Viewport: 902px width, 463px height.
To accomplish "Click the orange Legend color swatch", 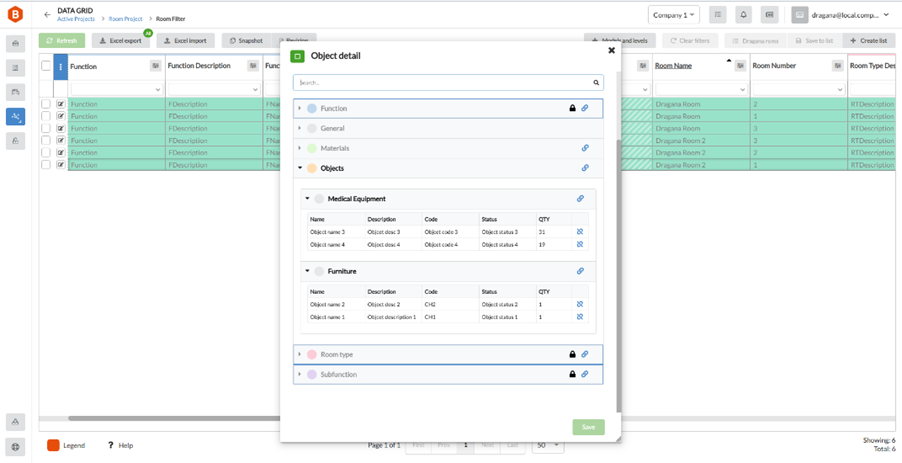I will pyautogui.click(x=53, y=445).
